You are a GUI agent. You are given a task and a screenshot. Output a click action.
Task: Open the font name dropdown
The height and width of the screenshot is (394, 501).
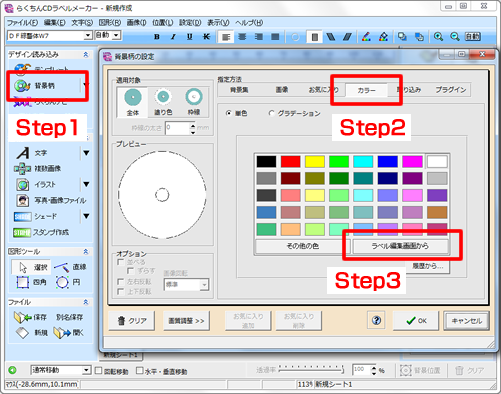[x=88, y=35]
